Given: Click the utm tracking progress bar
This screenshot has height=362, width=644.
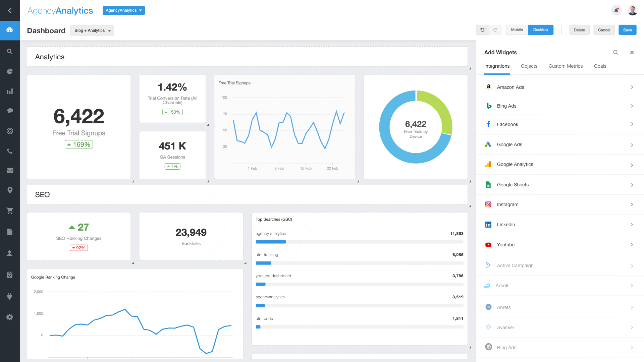Looking at the screenshot, I should coord(360,263).
